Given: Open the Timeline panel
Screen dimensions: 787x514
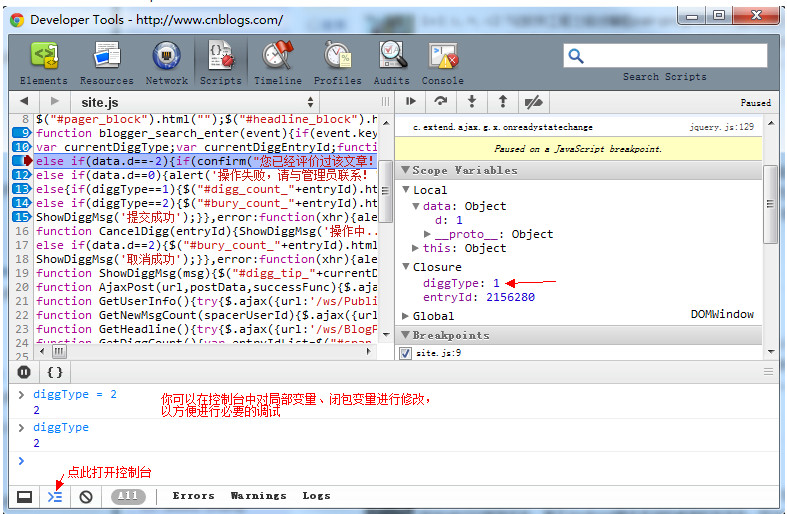Looking at the screenshot, I should [278, 63].
